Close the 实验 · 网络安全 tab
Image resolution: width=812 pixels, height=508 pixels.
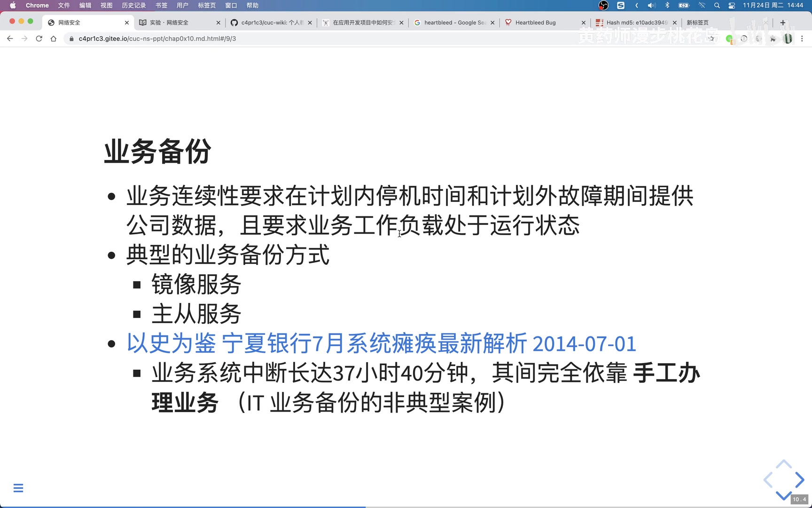(x=218, y=23)
